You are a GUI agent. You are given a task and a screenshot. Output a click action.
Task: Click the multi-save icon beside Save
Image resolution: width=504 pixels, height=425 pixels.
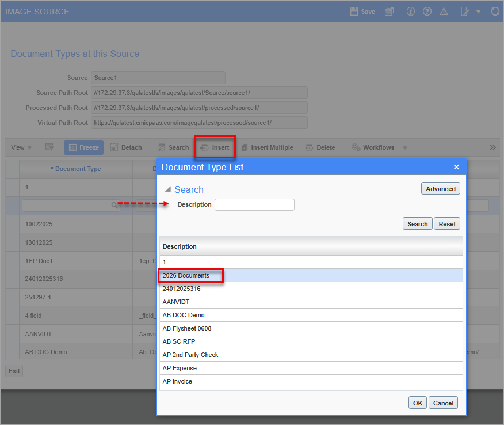coord(389,12)
